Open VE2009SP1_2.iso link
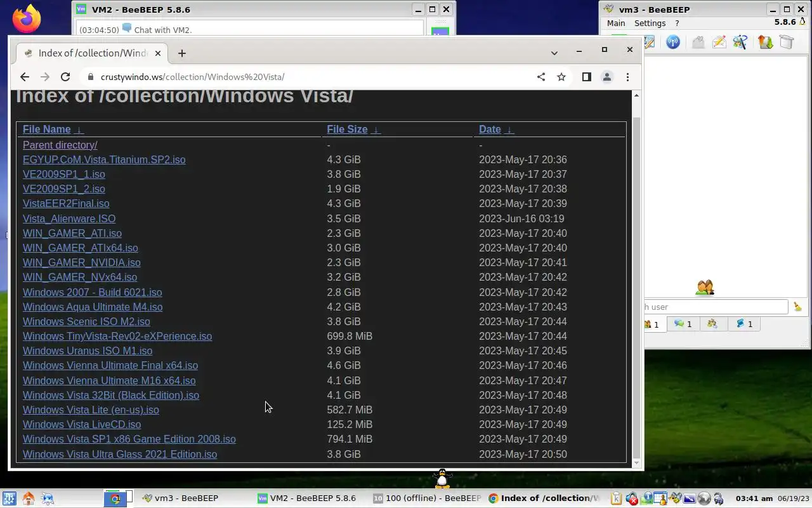The image size is (812, 508). (64, 189)
